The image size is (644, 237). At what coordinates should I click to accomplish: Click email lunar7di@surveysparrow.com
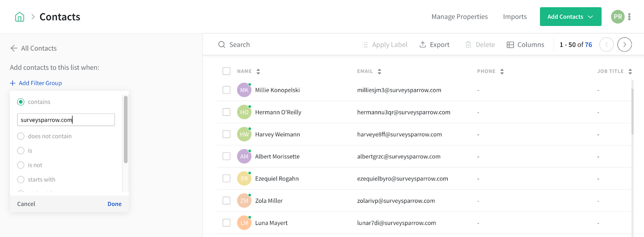point(396,223)
